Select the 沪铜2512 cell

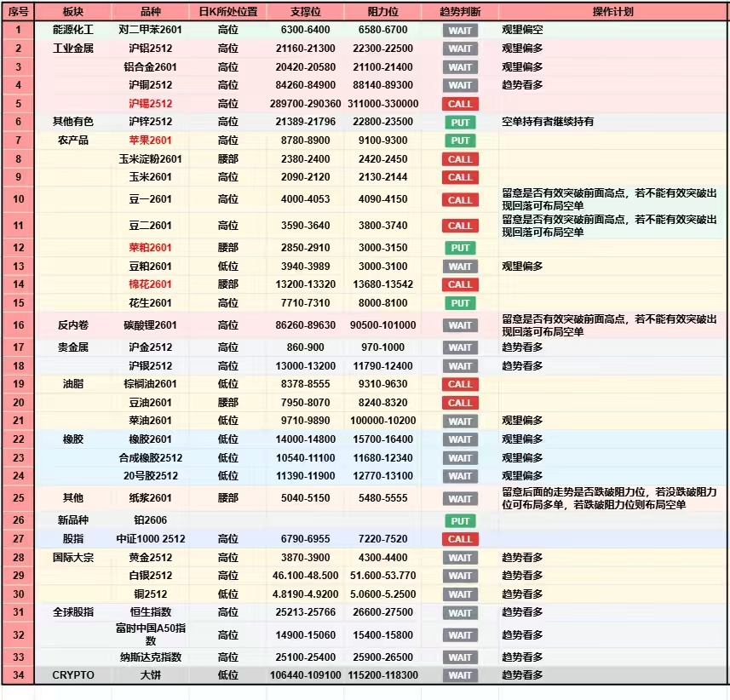click(x=151, y=85)
